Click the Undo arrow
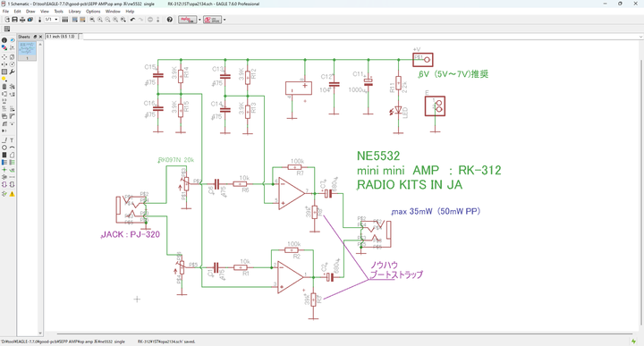The image size is (644, 346). click(x=132, y=20)
